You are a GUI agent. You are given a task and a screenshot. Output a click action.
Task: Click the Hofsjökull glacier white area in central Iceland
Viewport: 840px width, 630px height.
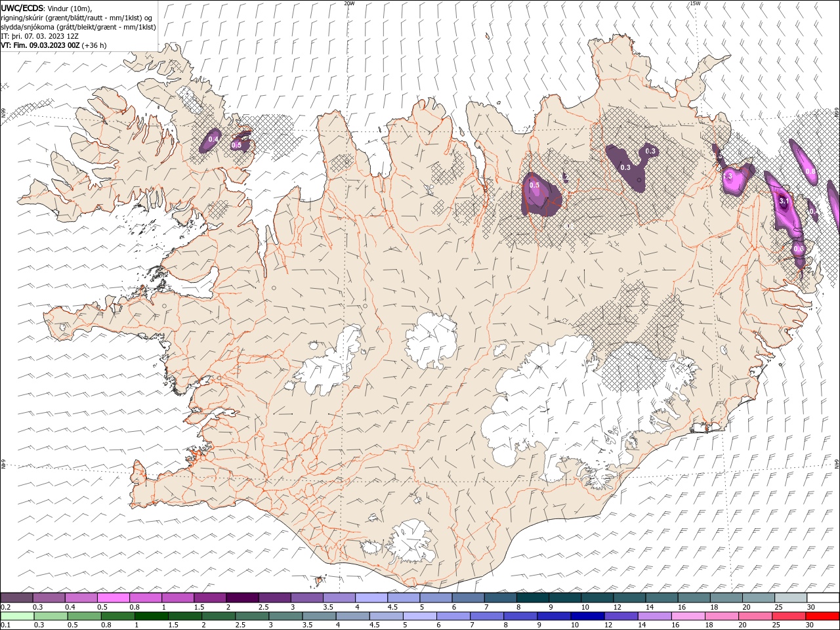[431, 339]
